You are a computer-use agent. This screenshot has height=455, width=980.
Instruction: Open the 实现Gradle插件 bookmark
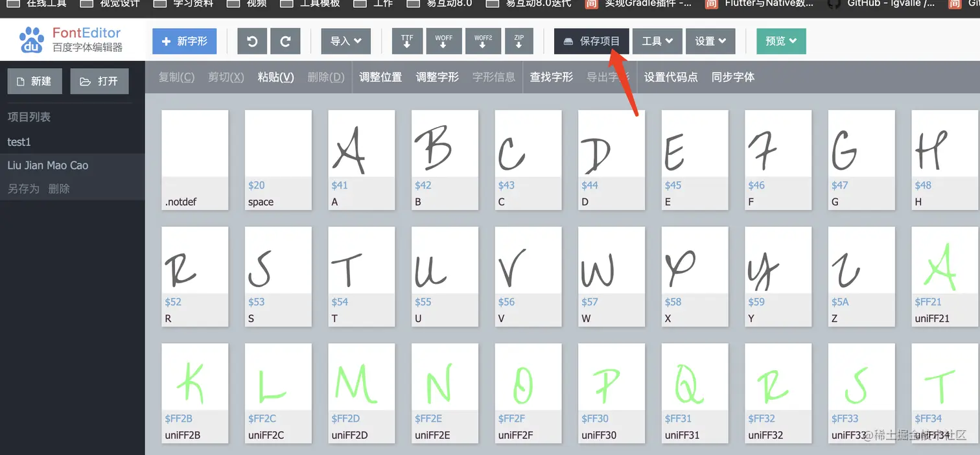point(638,3)
